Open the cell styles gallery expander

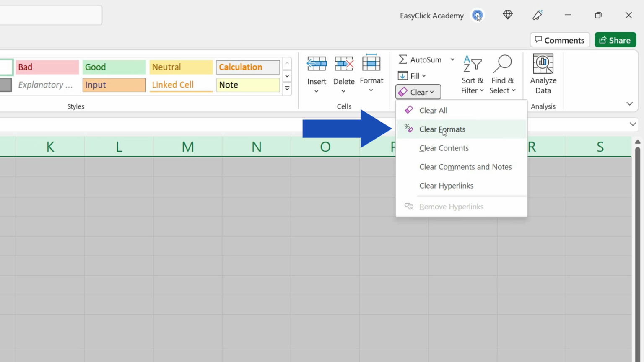pos(287,89)
